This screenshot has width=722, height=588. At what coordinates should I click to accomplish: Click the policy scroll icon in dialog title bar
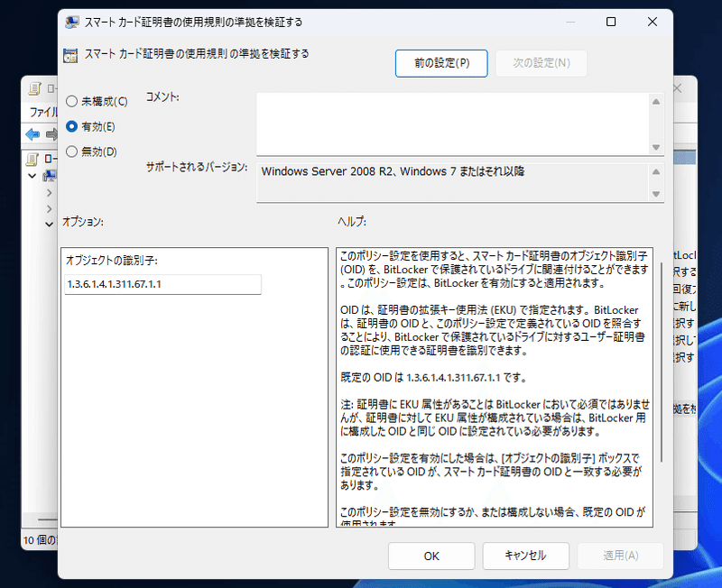click(x=72, y=22)
